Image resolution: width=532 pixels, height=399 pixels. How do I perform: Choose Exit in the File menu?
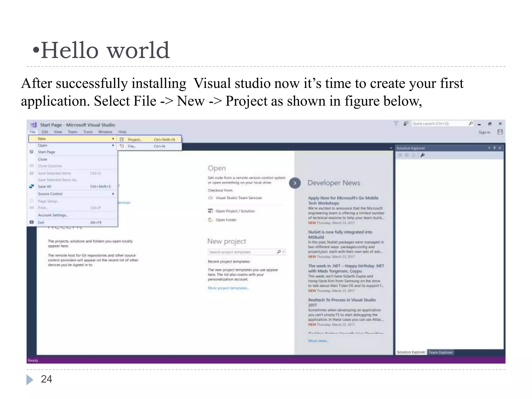[41, 222]
